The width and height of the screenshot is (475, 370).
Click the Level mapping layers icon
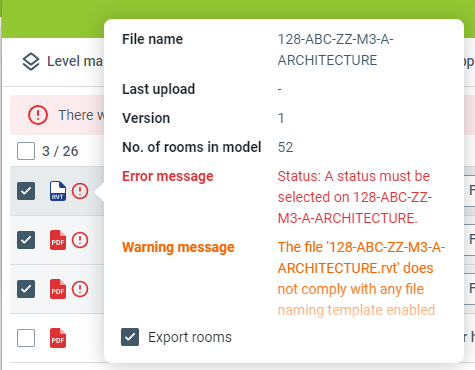(31, 62)
